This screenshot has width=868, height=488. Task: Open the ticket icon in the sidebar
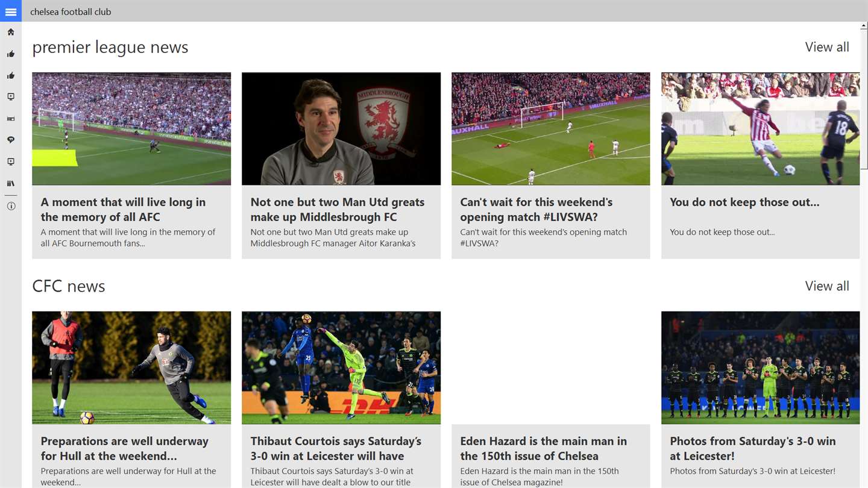point(11,119)
